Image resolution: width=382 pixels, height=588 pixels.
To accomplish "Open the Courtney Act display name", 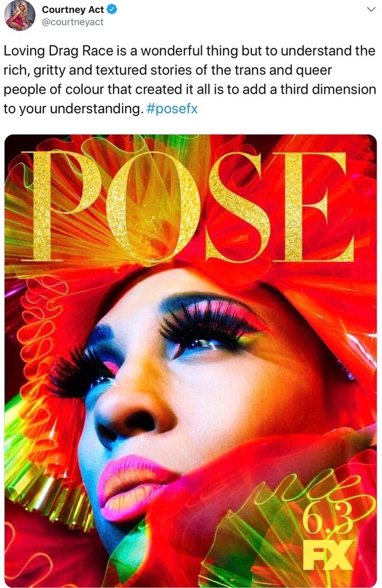I will 72,9.
